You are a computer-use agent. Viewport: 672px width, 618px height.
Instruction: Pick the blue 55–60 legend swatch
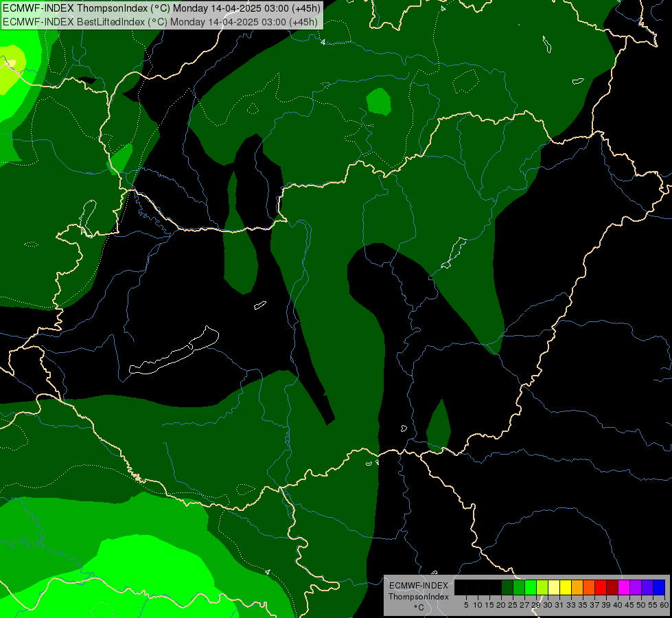(x=659, y=587)
